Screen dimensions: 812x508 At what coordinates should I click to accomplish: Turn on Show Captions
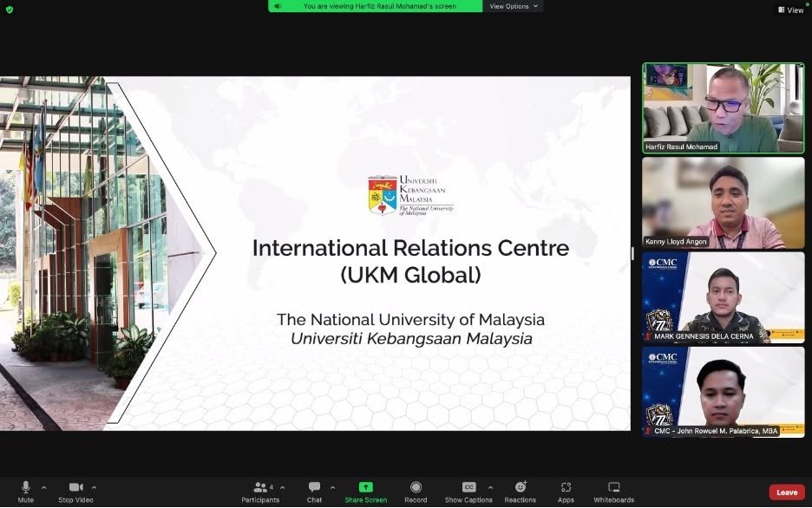[x=468, y=492]
